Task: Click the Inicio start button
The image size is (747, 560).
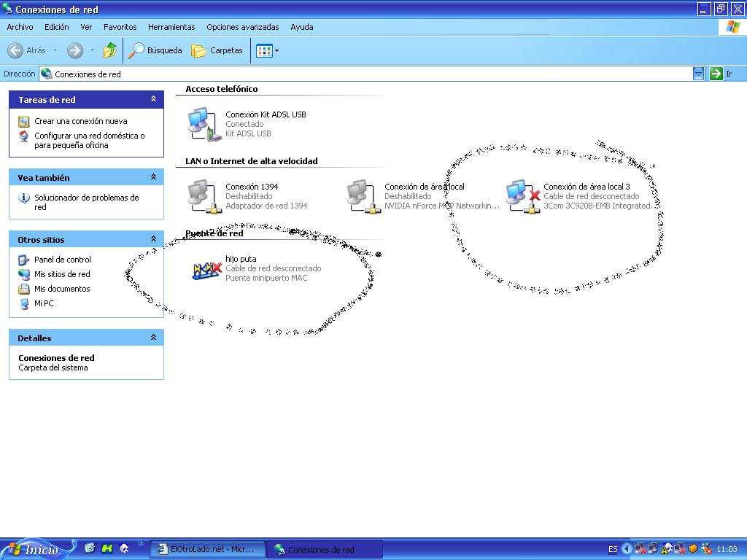Action: click(38, 550)
